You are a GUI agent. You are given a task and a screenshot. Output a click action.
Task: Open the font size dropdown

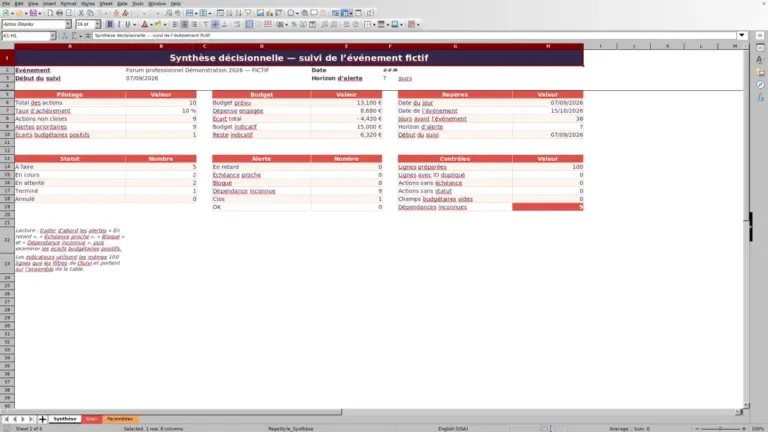pos(97,24)
